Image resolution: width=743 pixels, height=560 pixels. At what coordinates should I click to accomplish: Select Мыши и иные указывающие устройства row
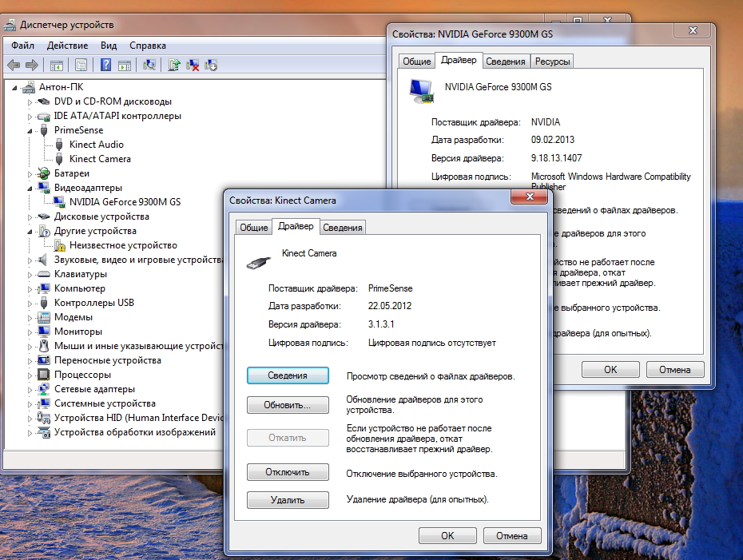(x=138, y=346)
